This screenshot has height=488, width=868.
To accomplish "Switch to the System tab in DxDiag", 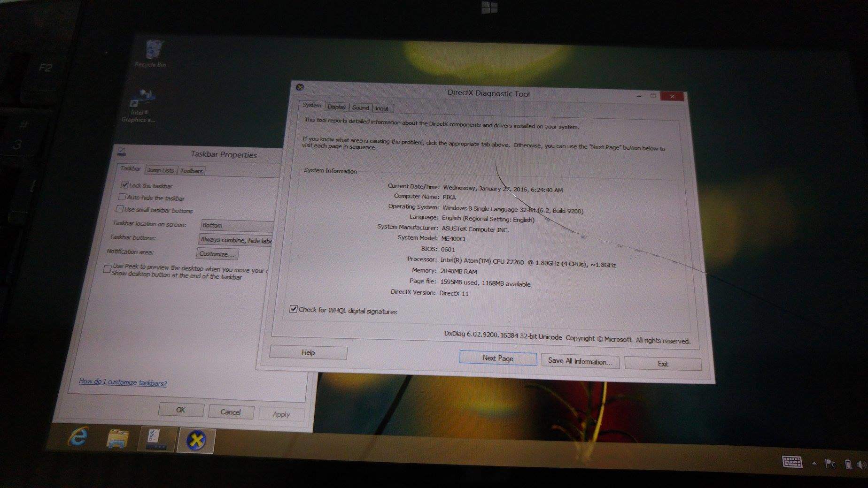I will click(312, 106).
